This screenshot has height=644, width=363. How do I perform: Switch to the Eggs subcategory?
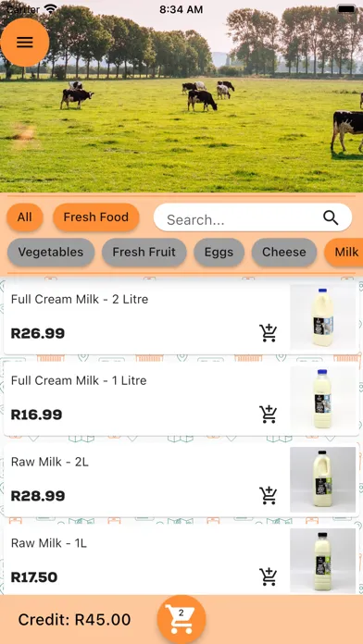219,252
